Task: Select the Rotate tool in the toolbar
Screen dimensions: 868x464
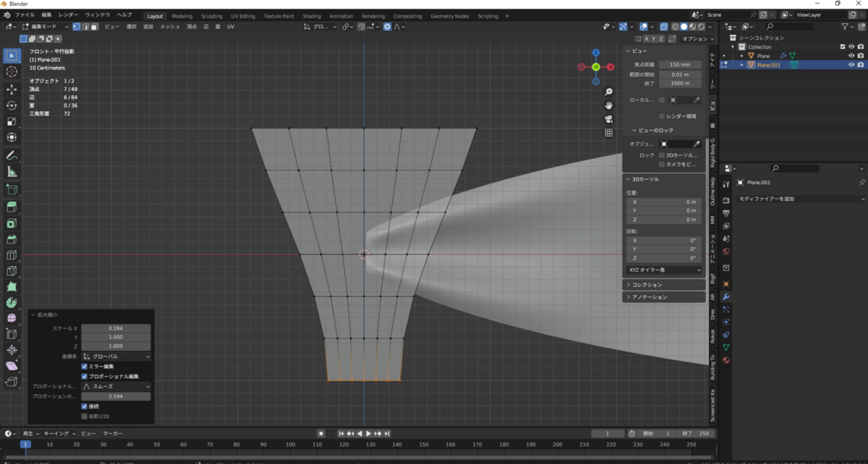Action: (x=12, y=106)
